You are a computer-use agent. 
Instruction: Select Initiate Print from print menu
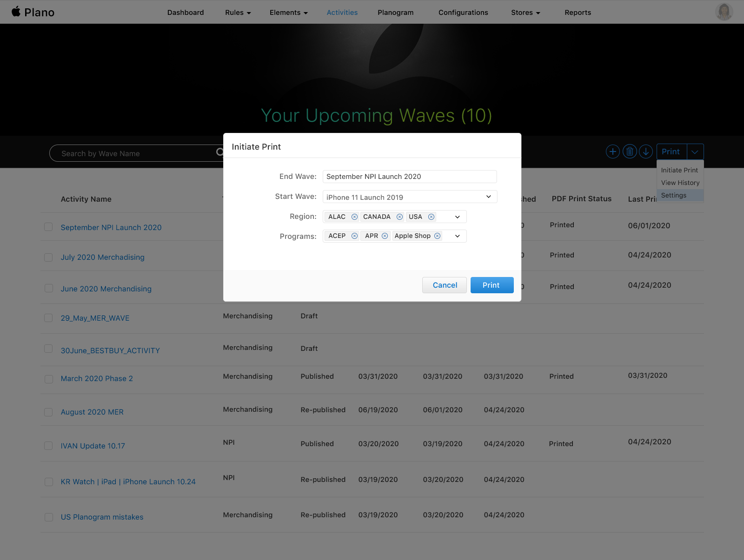680,170
